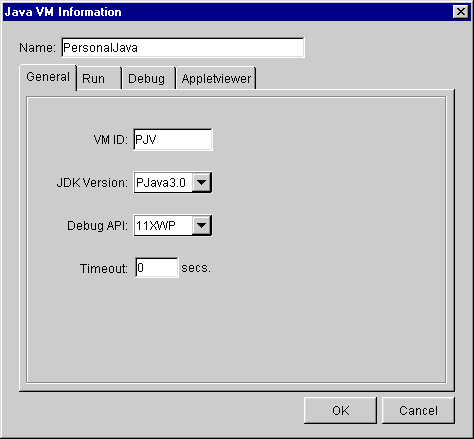Screen dimensions: 474x439
Task: Click the VM ID label
Action: (x=110, y=140)
